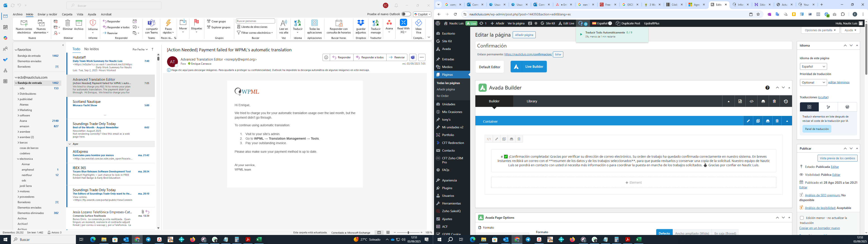Switch to the Library tab
The height and width of the screenshot is (244, 868).
tap(532, 101)
